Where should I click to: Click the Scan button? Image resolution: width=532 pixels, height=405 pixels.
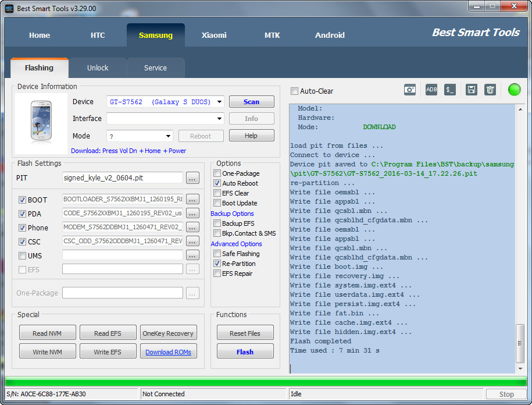pyautogui.click(x=251, y=102)
